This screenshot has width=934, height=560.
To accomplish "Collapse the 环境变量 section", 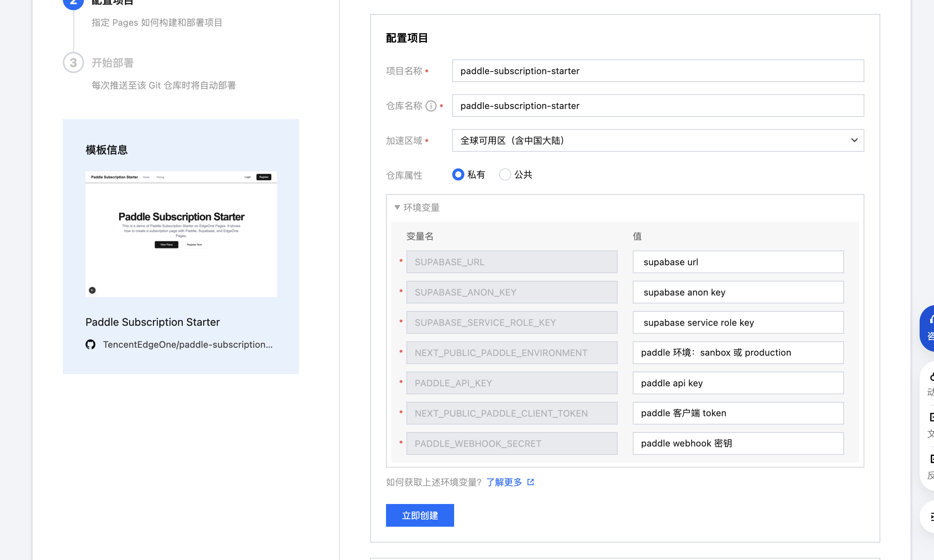I will click(x=397, y=207).
